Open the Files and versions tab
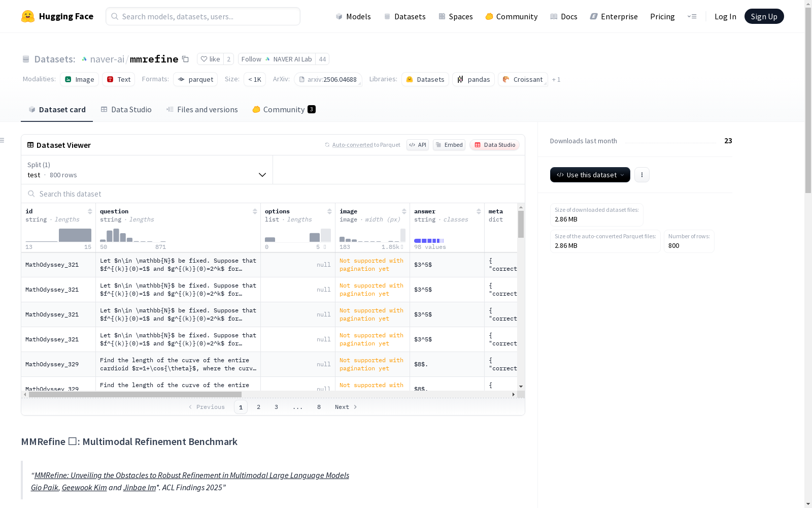 (202, 109)
